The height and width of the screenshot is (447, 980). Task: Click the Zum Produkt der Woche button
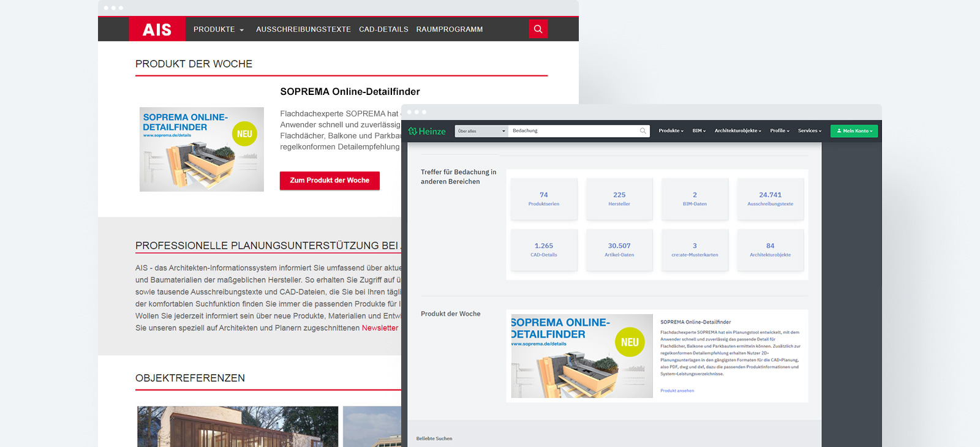pyautogui.click(x=330, y=181)
